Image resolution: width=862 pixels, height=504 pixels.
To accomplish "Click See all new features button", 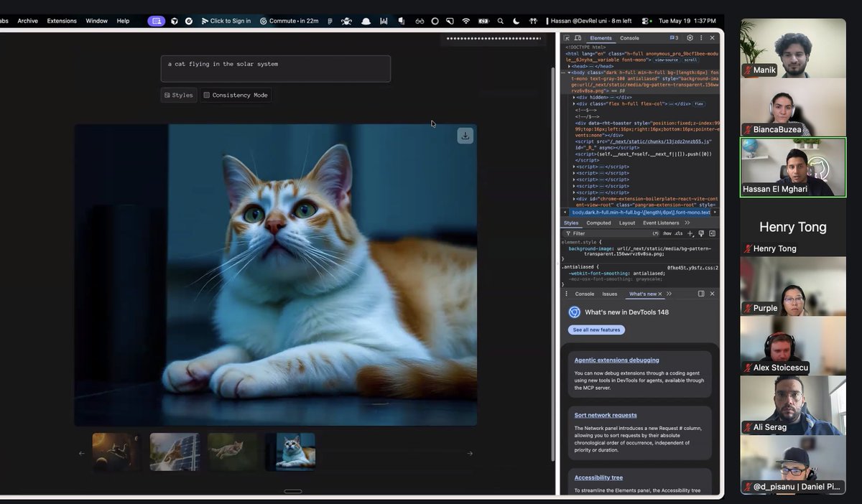I will pos(596,330).
